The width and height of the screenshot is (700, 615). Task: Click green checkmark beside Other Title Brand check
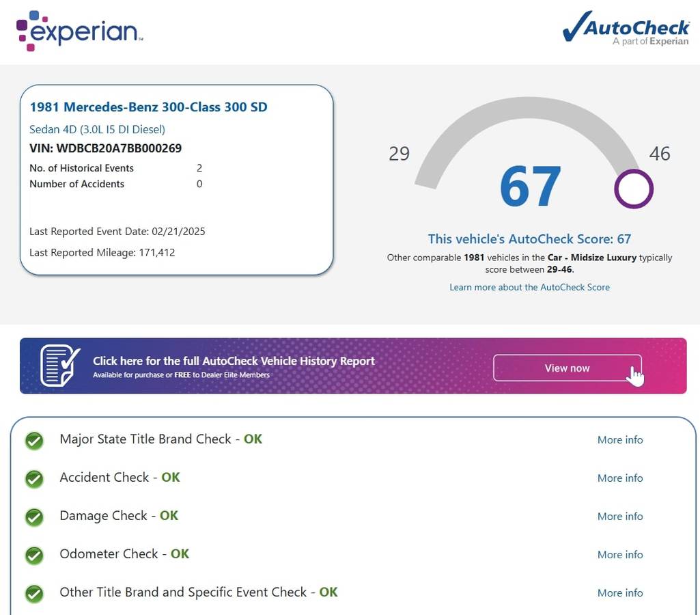34,594
